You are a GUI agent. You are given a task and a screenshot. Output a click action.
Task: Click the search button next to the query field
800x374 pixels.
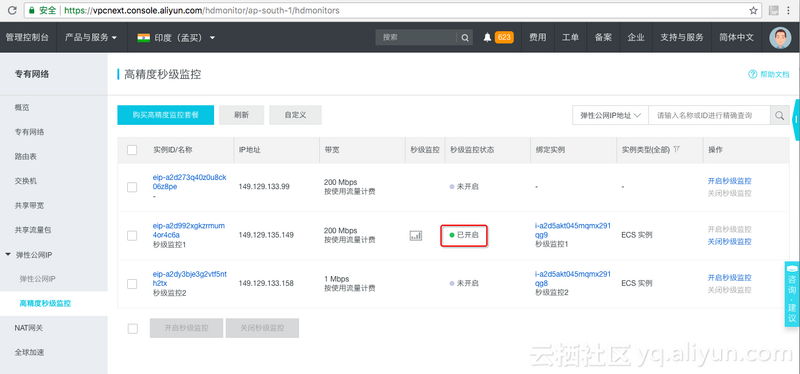(779, 115)
